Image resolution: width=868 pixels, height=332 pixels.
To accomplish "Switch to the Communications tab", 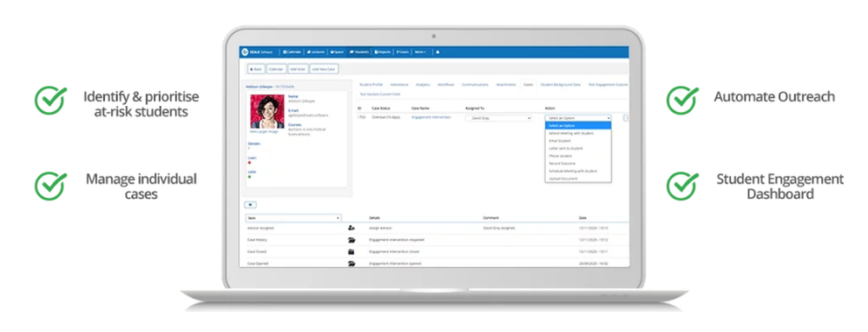I will pos(475,85).
